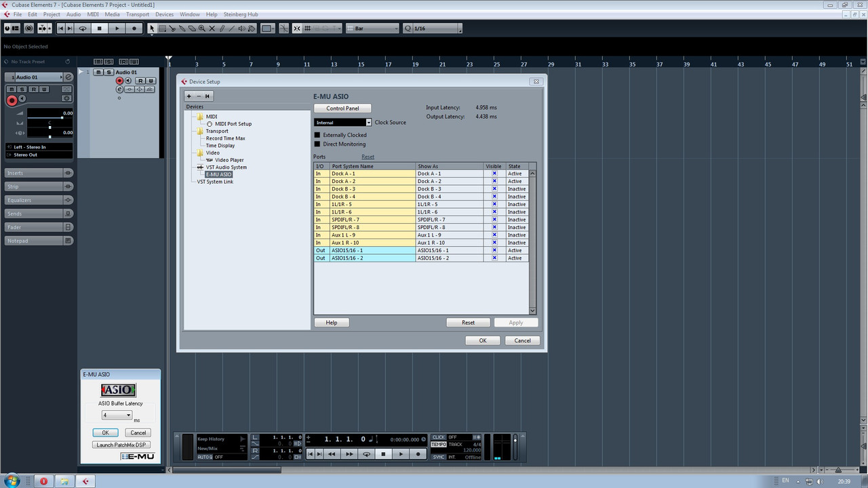
Task: Solo the Audio 01 track in track list
Action: point(108,73)
